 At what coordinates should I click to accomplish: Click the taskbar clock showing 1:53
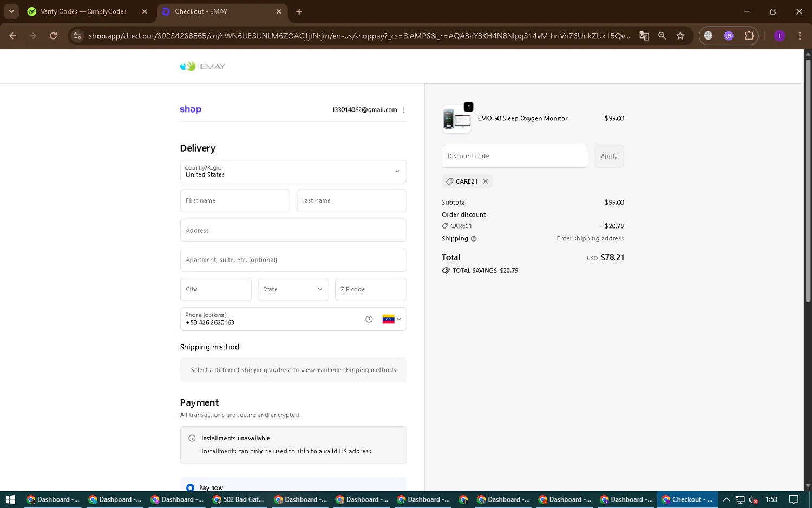point(771,499)
